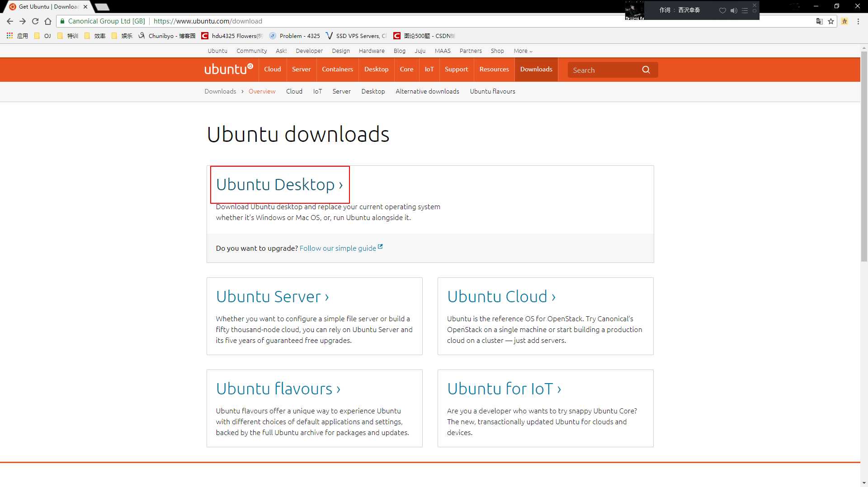868x487 pixels.
Task: Reload the Ubuntu download page
Action: (35, 21)
